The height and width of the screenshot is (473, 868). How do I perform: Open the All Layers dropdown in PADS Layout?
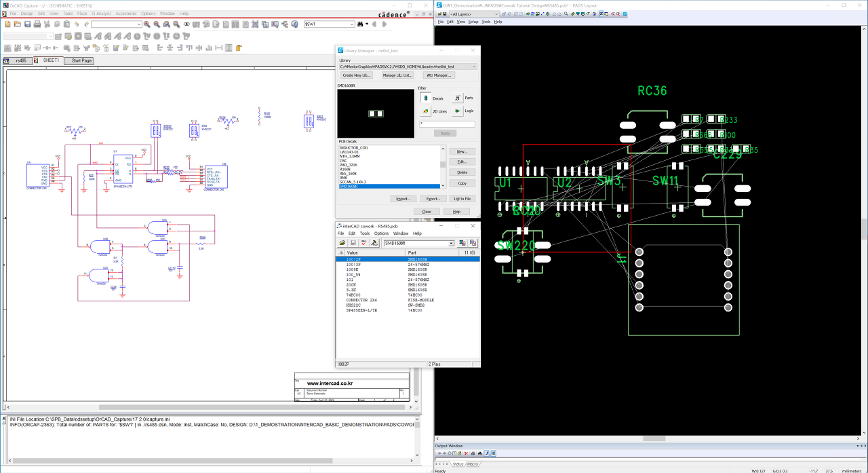click(473, 14)
